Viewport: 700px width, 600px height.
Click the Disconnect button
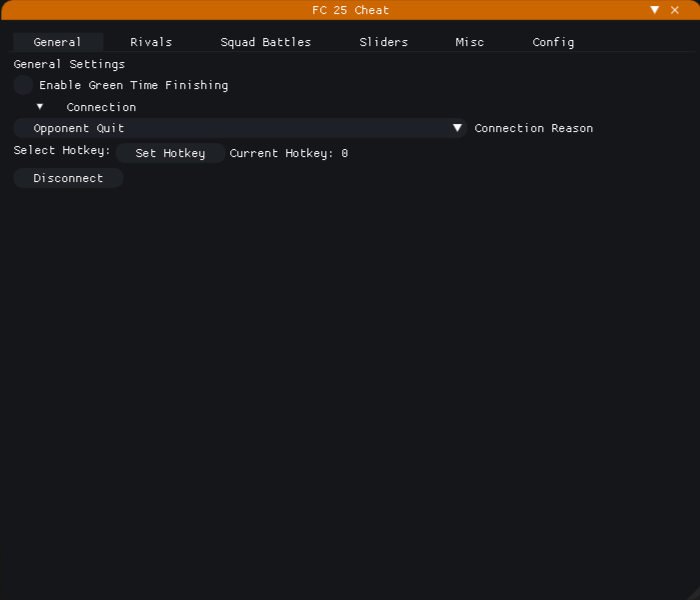(x=68, y=178)
